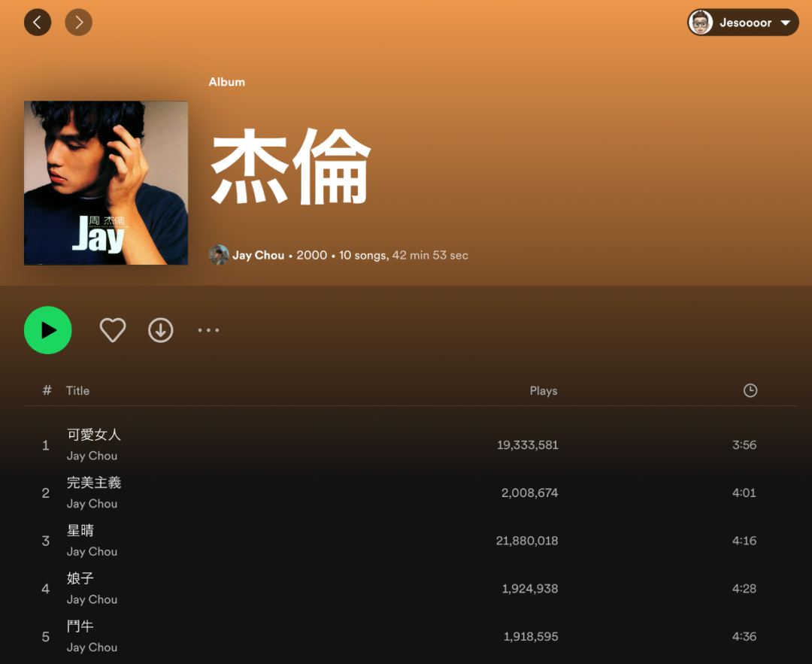
Task: Click Jay Chou under track 星晴
Action: point(92,552)
